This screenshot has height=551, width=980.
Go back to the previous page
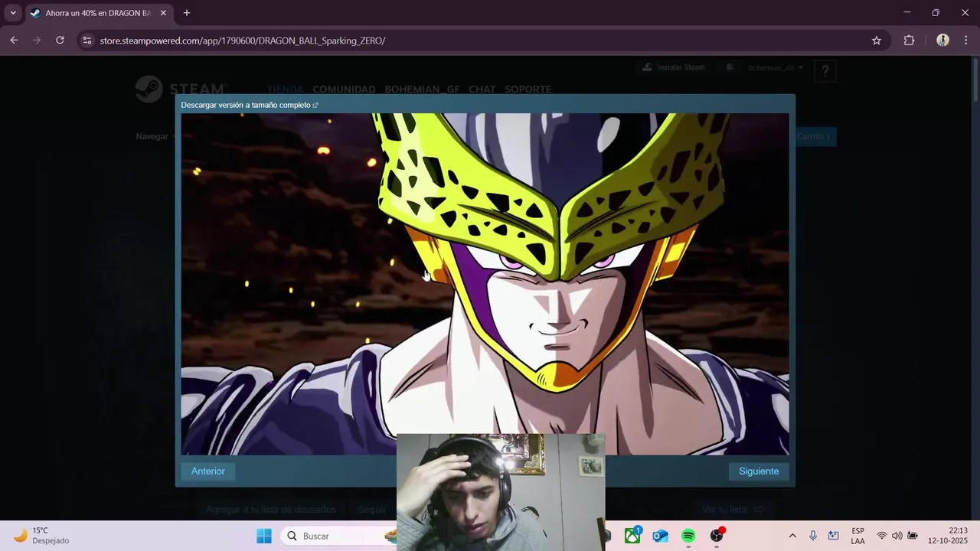14,41
